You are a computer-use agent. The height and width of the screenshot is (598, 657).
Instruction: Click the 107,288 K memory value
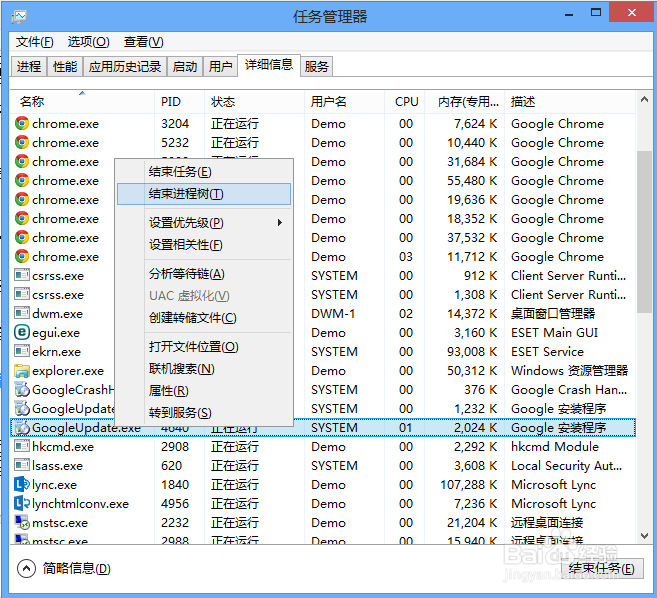468,484
